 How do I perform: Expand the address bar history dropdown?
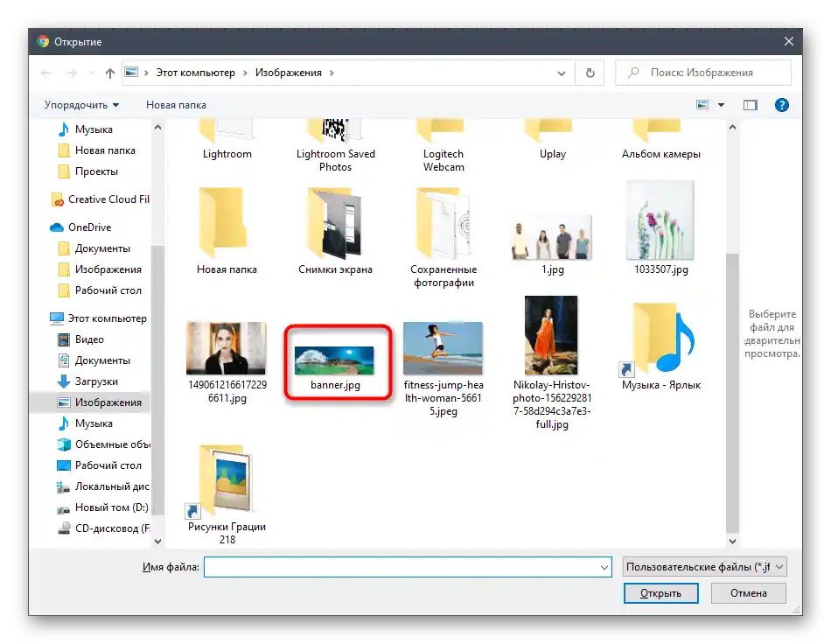pyautogui.click(x=562, y=73)
